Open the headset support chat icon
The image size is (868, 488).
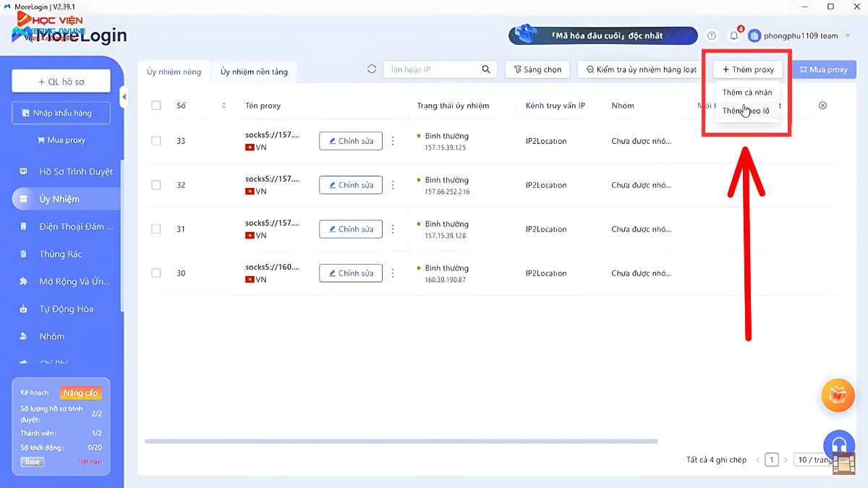tap(839, 445)
